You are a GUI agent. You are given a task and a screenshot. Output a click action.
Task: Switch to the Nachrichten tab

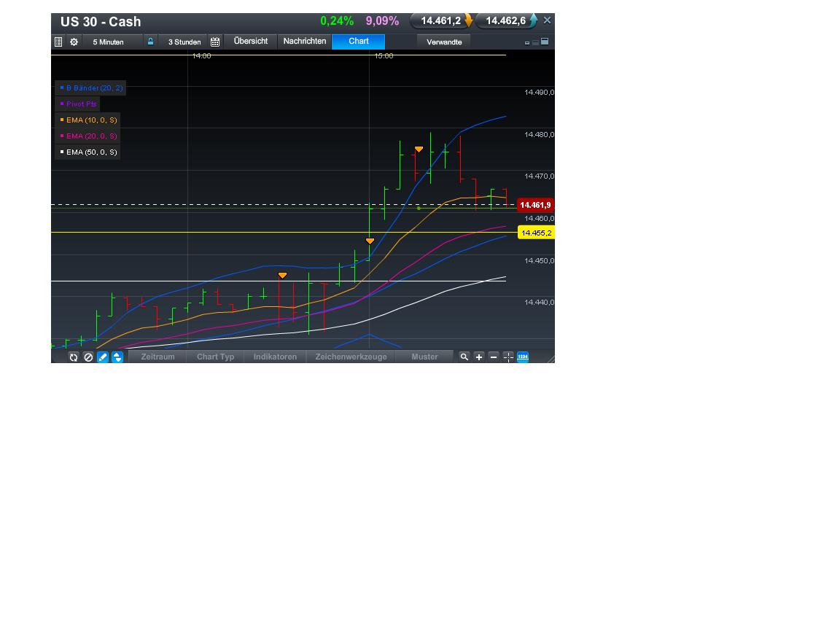pyautogui.click(x=304, y=42)
